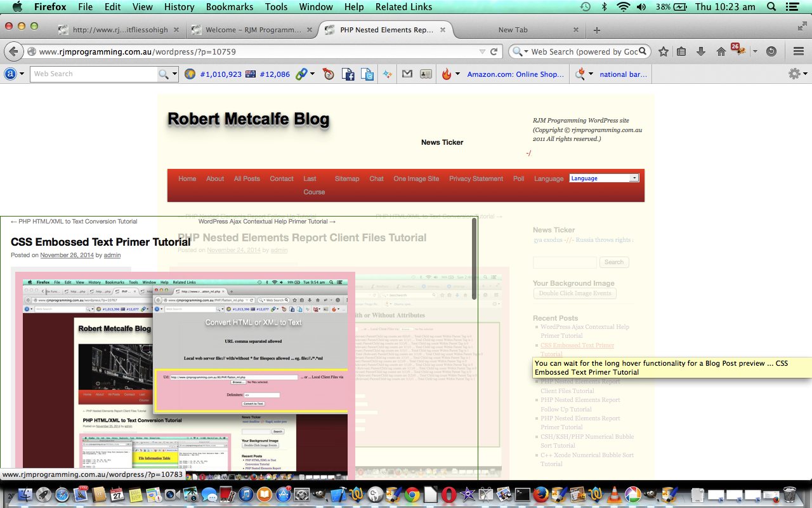Image resolution: width=812 pixels, height=508 pixels.
Task: Reload the current page
Action: (494, 51)
